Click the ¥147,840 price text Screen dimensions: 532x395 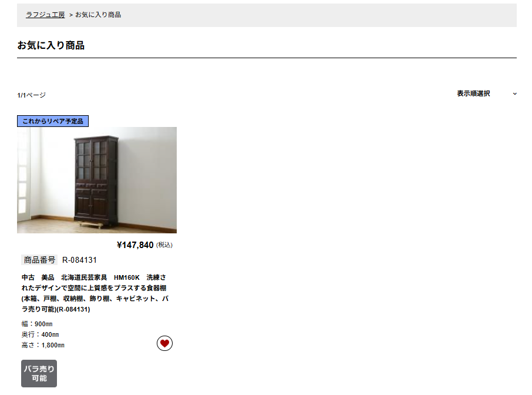click(135, 245)
